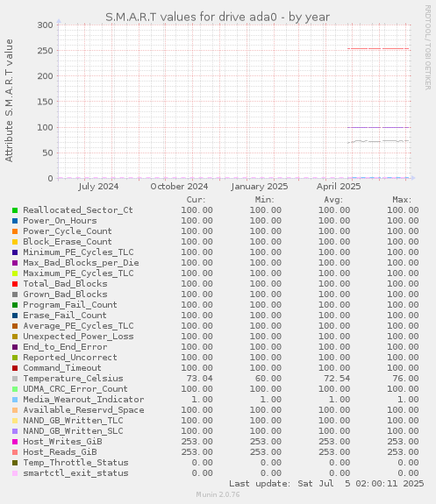The width and height of the screenshot is (436, 504).
Task: Click the purple 100 value line in graph
Action: (378, 128)
